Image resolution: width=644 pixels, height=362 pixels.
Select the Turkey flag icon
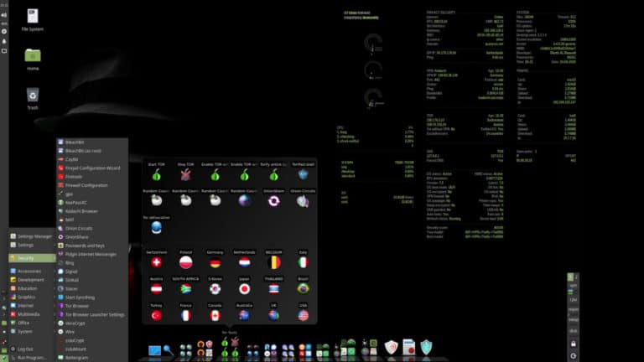156,315
